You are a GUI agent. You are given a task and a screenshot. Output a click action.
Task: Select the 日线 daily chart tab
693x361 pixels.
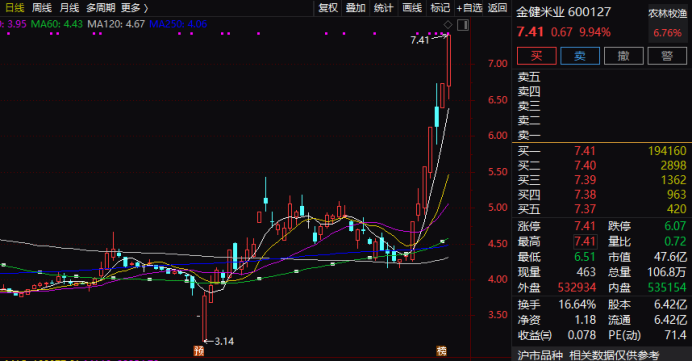(x=15, y=8)
